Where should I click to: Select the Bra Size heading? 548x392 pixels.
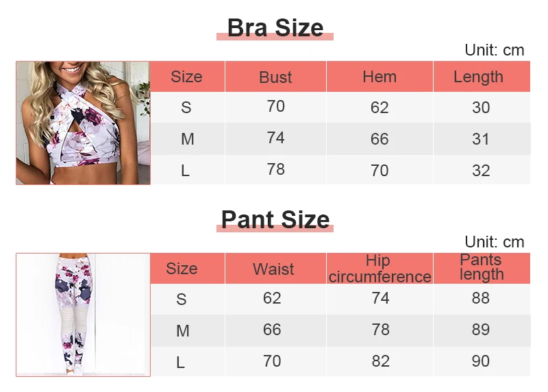pos(275,27)
